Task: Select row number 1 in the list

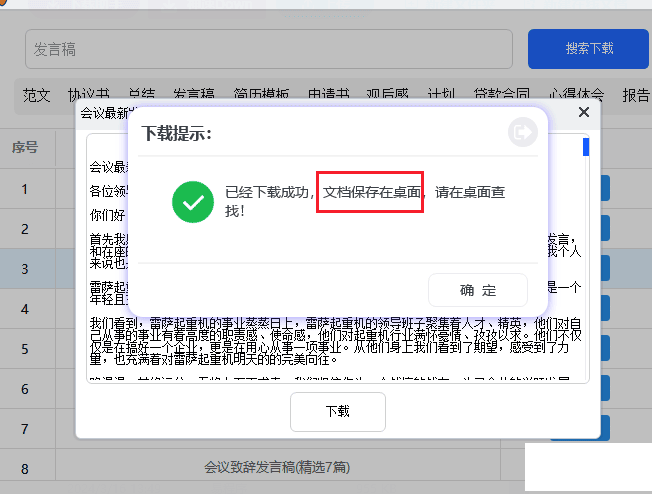Action: [25, 188]
